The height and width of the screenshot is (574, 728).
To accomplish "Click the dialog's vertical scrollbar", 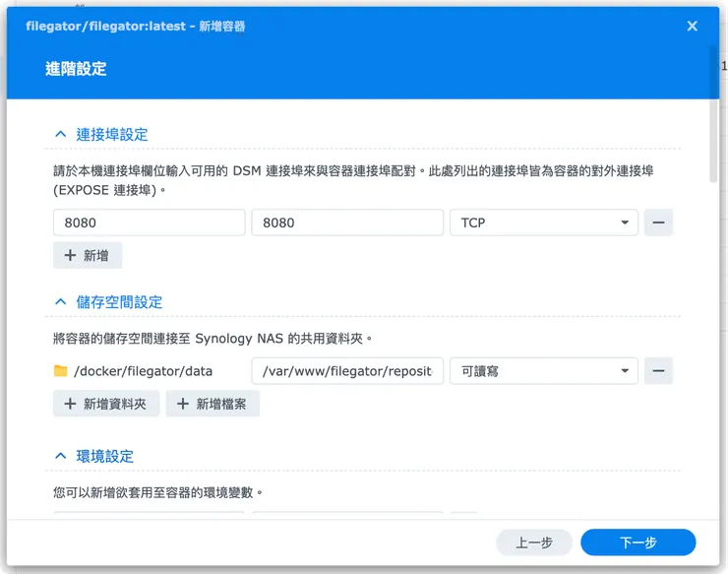I will (x=713, y=114).
